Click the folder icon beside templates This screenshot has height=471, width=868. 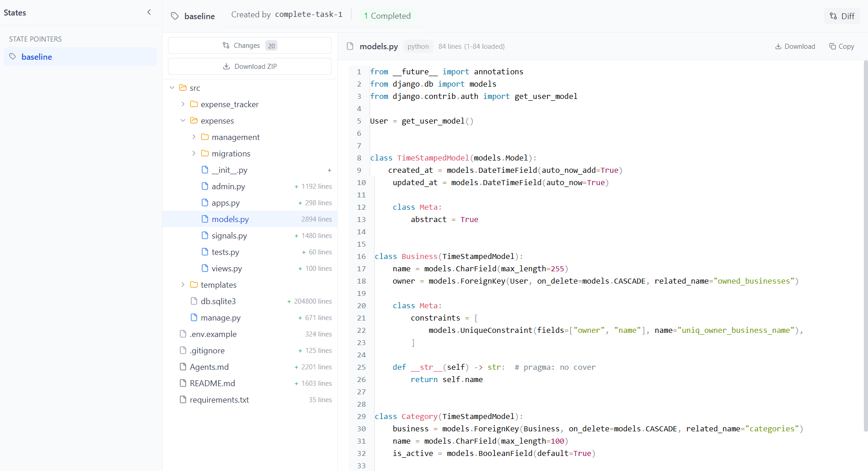pos(193,285)
